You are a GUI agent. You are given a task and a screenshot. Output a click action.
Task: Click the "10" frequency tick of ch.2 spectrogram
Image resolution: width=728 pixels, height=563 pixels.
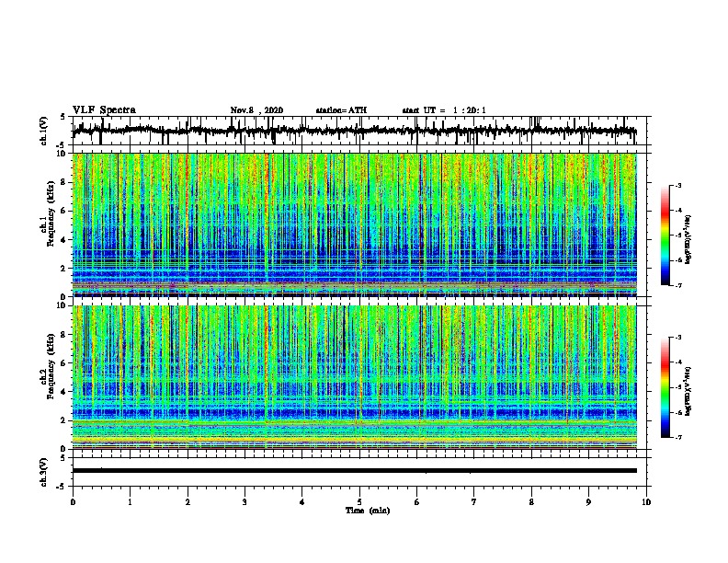click(x=63, y=305)
